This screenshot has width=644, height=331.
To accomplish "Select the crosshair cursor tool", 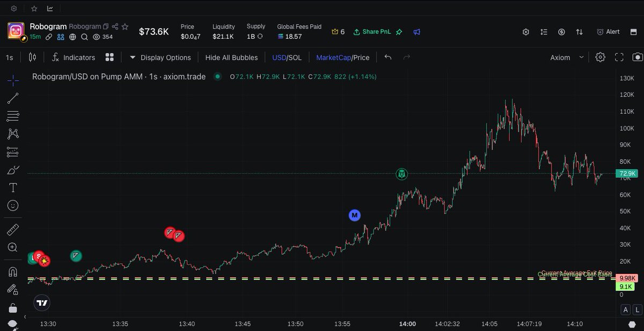I will (x=13, y=81).
